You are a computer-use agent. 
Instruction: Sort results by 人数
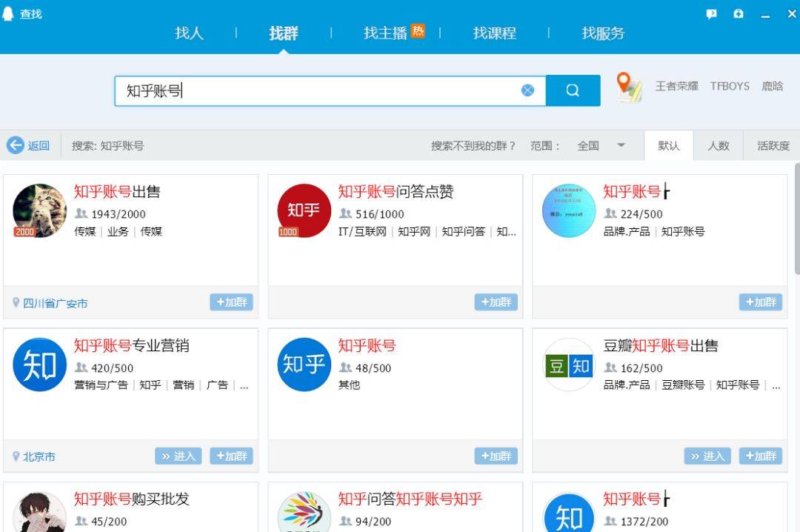(x=718, y=145)
